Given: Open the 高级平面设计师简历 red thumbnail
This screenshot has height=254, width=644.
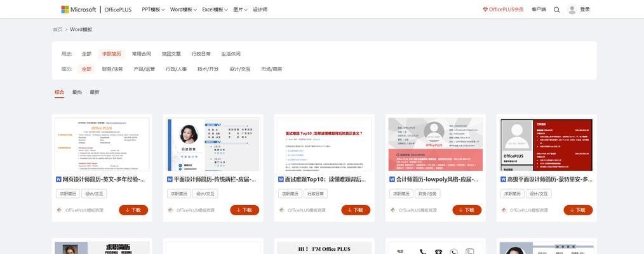Looking at the screenshot, I should point(547,144).
